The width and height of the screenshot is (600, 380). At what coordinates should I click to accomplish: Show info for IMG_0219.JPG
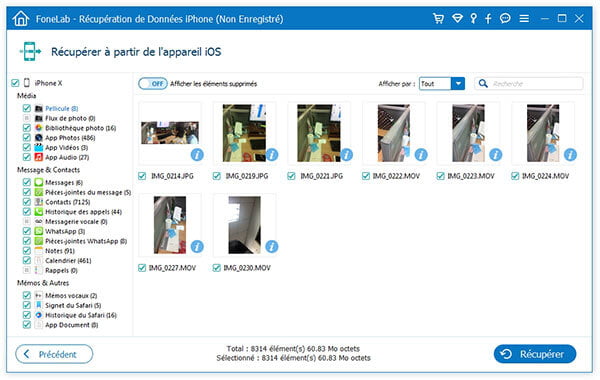point(272,155)
